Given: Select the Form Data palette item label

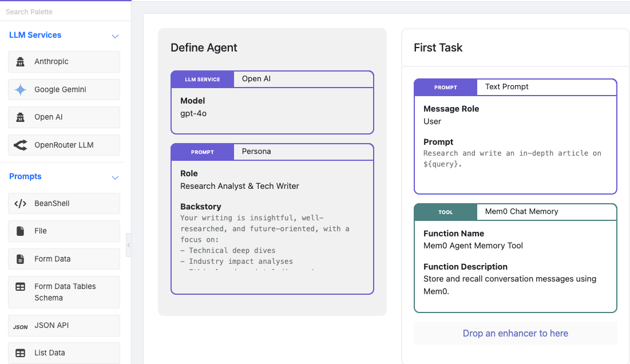Looking at the screenshot, I should click(52, 259).
